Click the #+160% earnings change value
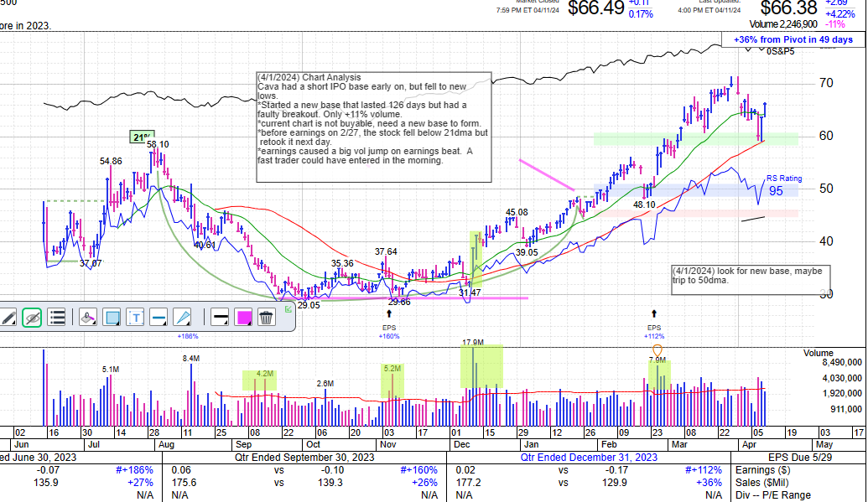Viewport: 868px width, 502px height. (419, 470)
